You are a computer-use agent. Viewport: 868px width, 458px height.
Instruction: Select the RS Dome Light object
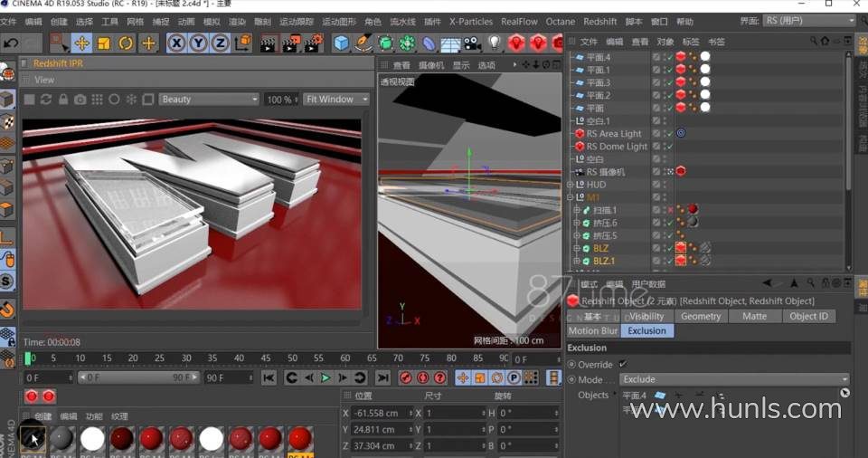[x=616, y=147]
